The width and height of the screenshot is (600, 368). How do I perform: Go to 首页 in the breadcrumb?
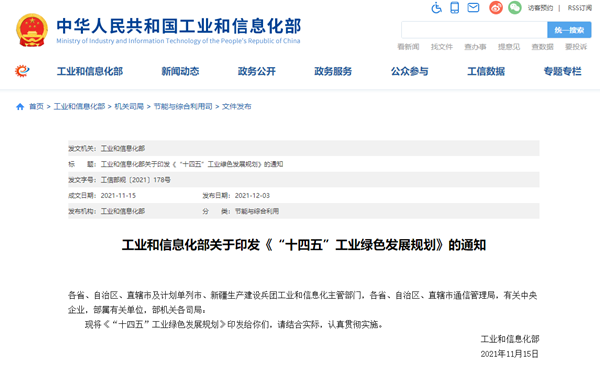pos(36,106)
